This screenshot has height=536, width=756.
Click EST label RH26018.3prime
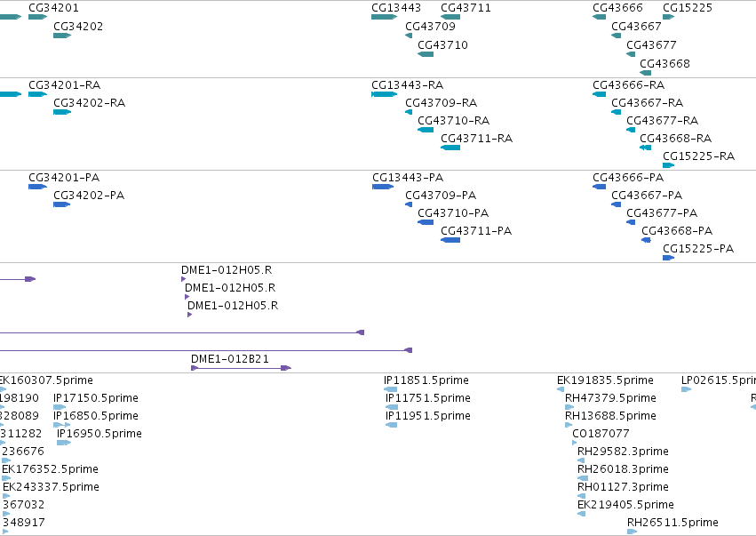[x=623, y=469]
